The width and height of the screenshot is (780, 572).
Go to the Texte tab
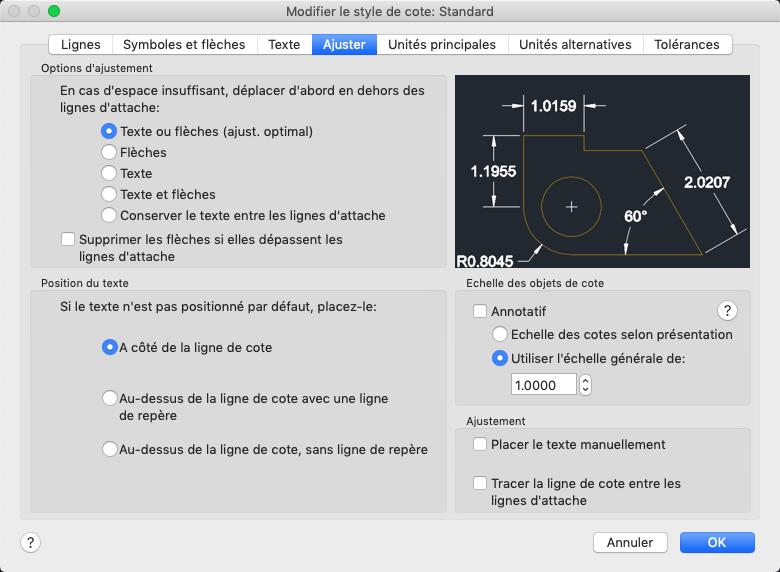(x=284, y=45)
